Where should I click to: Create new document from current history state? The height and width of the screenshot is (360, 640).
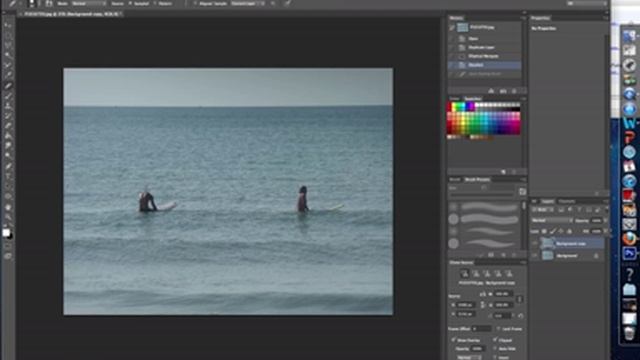coord(491,91)
